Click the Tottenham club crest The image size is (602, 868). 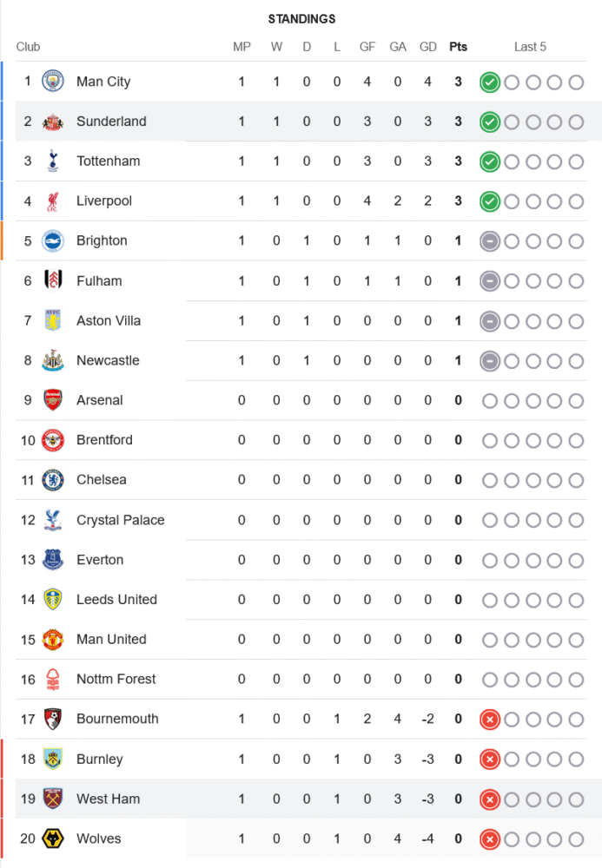pos(53,161)
